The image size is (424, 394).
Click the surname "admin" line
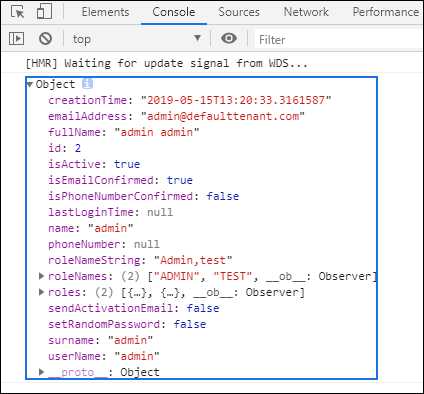coord(101,340)
